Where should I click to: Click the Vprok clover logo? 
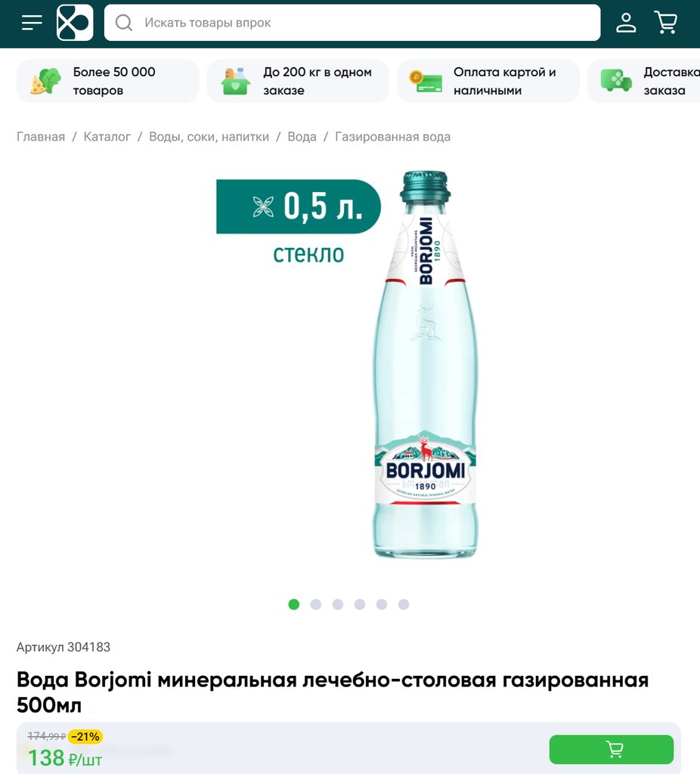(x=75, y=23)
